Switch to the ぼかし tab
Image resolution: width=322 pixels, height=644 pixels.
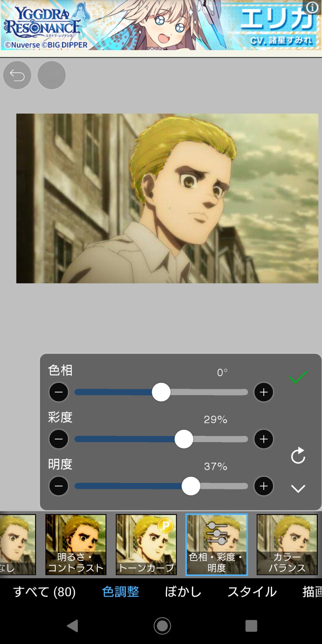click(x=183, y=592)
